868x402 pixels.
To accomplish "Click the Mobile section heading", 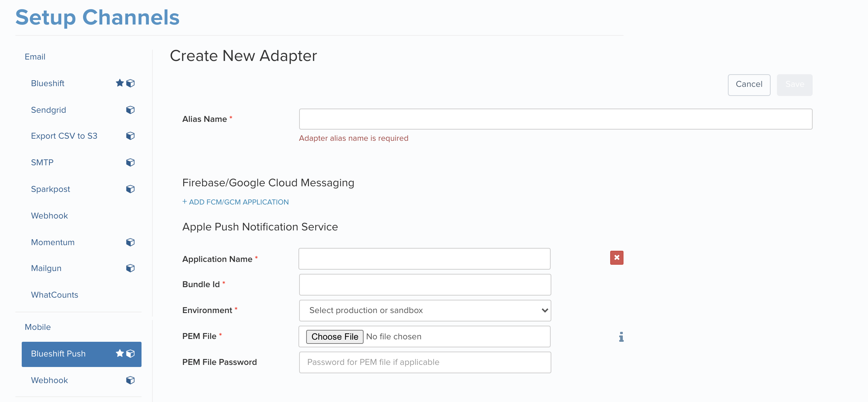I will (x=38, y=327).
